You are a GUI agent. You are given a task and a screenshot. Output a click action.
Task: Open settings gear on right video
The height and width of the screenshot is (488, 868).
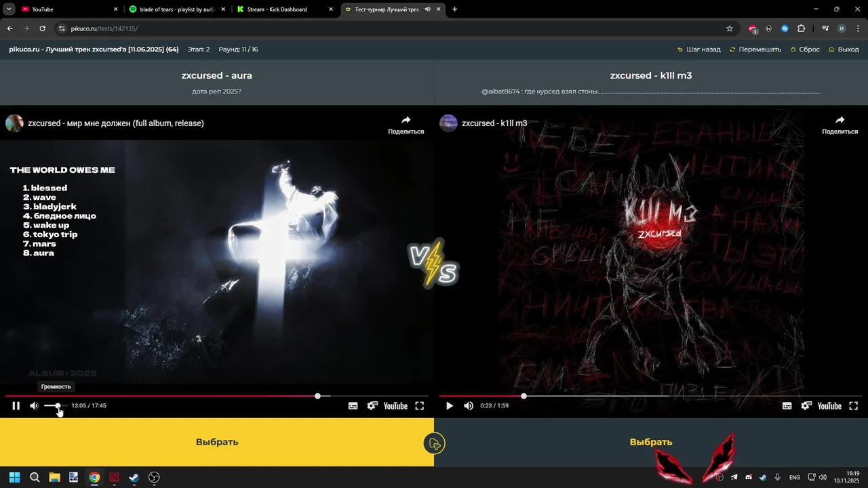pyautogui.click(x=806, y=406)
